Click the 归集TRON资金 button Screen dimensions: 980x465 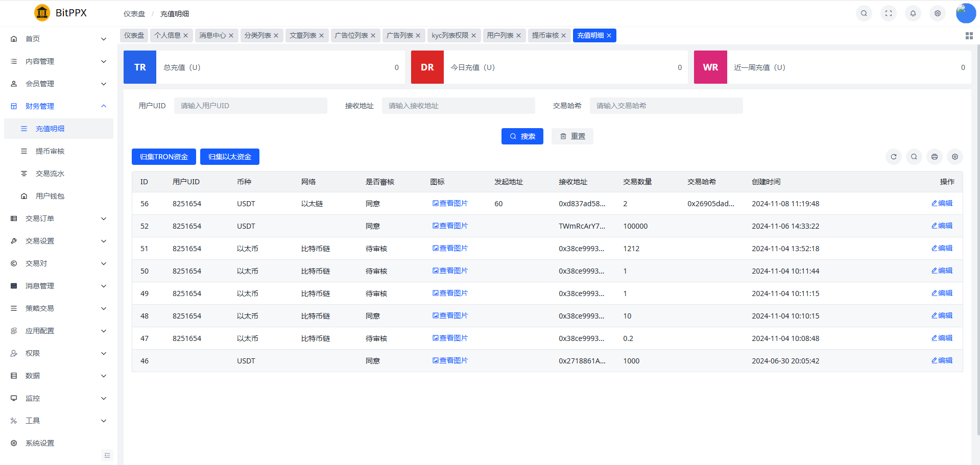(163, 157)
